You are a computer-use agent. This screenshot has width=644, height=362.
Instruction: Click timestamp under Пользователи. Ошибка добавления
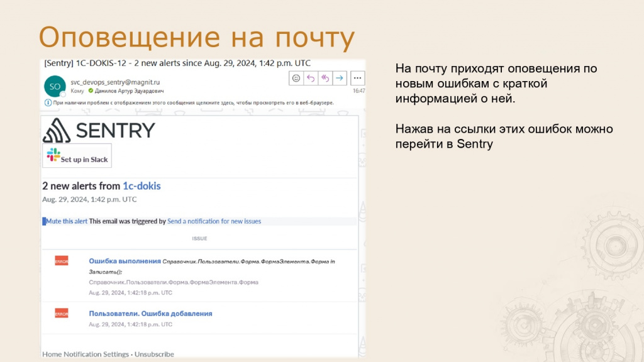tap(131, 325)
